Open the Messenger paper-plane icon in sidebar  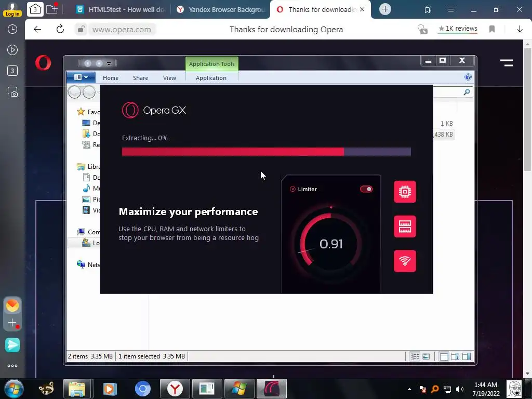[x=12, y=345]
